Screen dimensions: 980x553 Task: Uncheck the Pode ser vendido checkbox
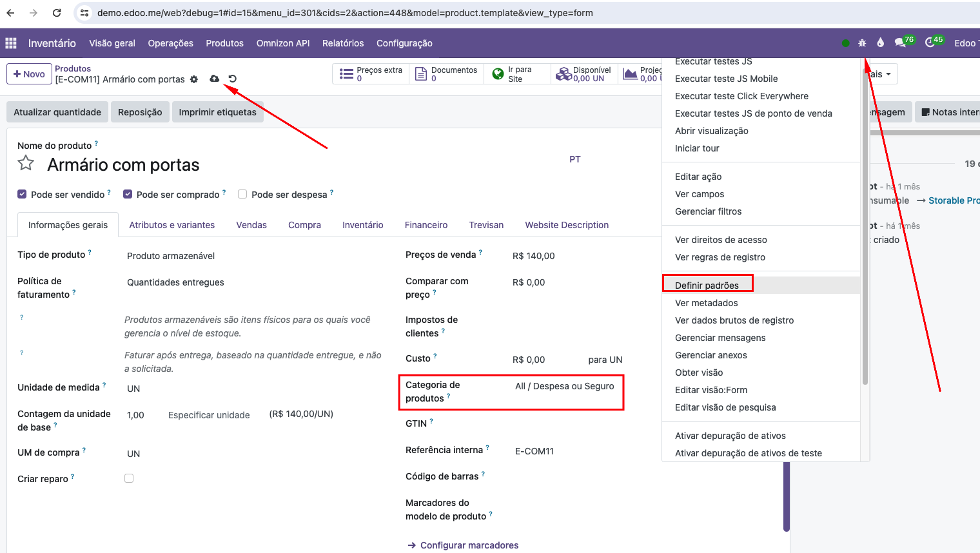tap(23, 194)
